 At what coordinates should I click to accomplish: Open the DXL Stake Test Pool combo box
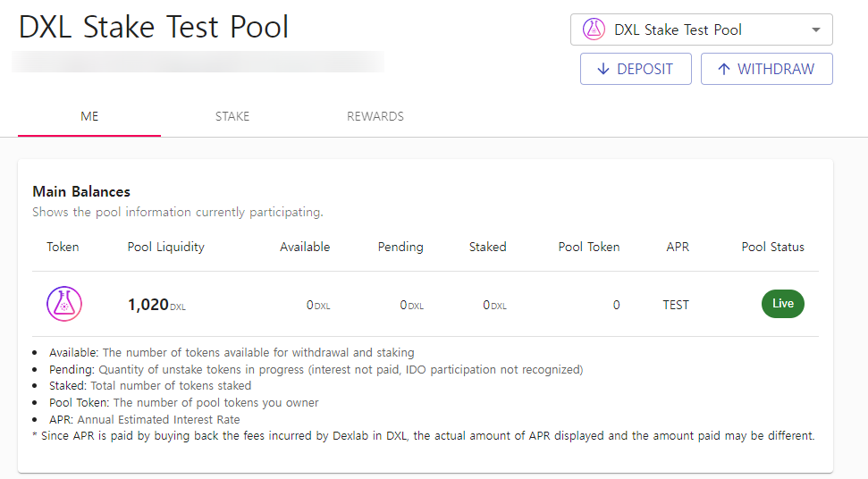[x=702, y=29]
